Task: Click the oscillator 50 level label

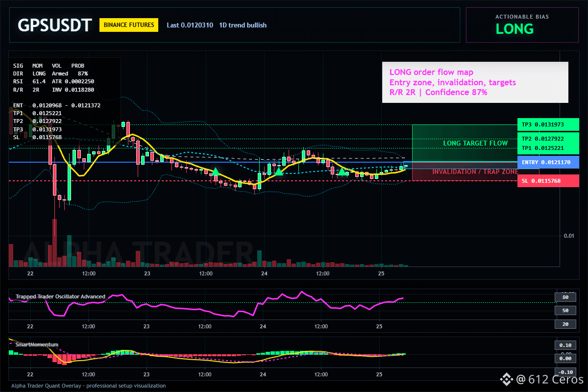Action: [x=565, y=311]
